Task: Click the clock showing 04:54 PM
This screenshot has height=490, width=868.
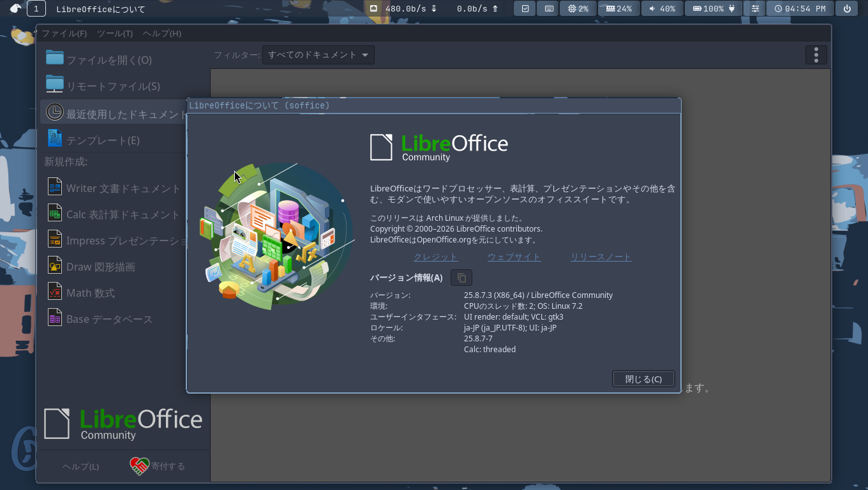Action: pos(800,9)
